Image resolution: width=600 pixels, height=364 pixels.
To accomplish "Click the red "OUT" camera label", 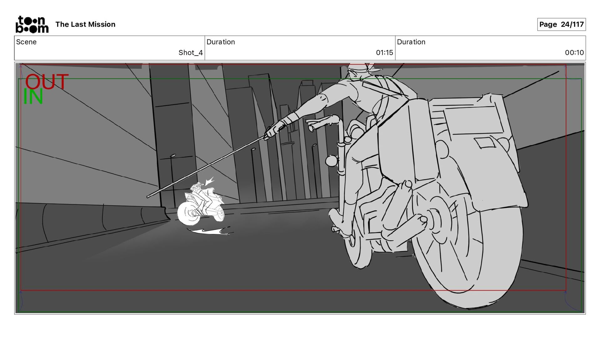I will [x=47, y=81].
